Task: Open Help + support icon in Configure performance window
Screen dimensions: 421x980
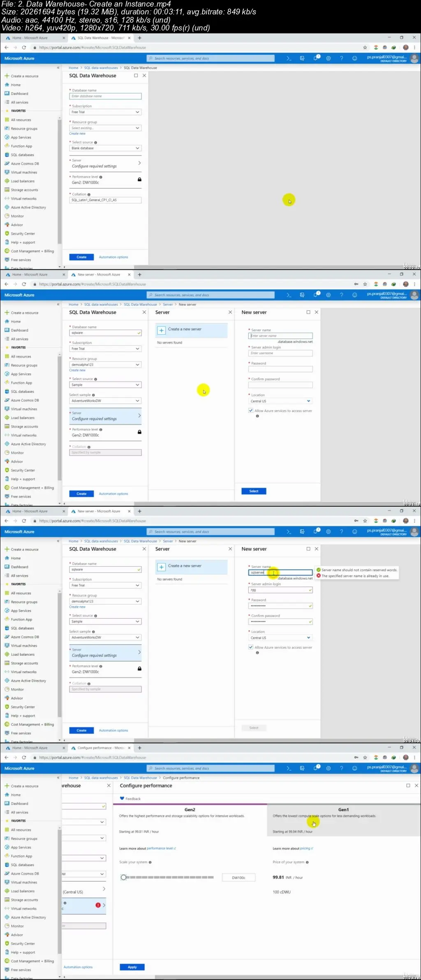Action: coord(7,952)
